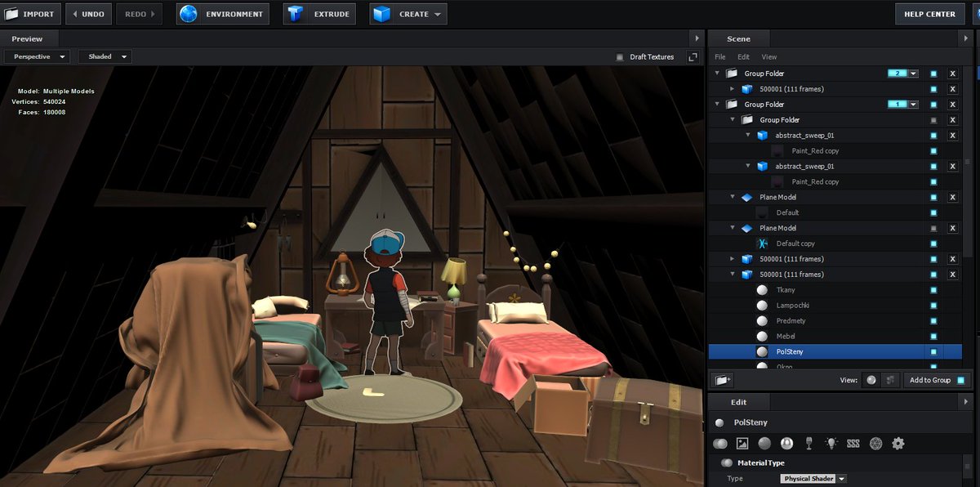The width and height of the screenshot is (980, 487).
Task: Toggle the Lampochki material checkbox
Action: [933, 306]
